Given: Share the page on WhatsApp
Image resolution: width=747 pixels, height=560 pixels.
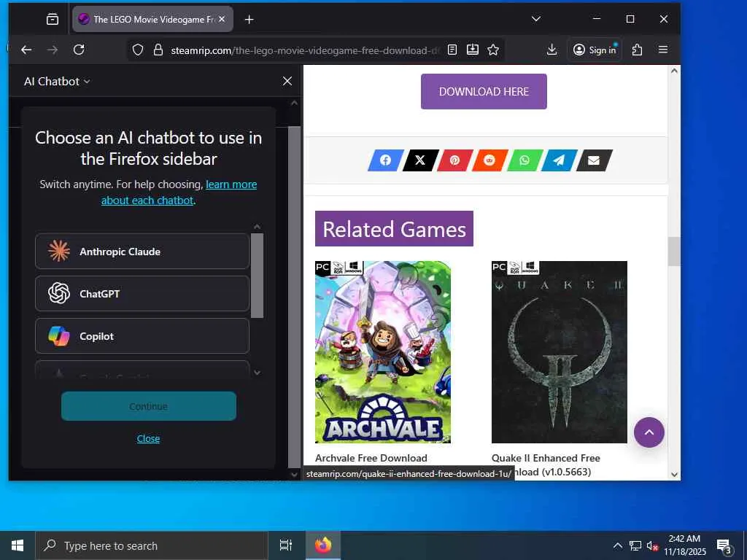Looking at the screenshot, I should 524,160.
